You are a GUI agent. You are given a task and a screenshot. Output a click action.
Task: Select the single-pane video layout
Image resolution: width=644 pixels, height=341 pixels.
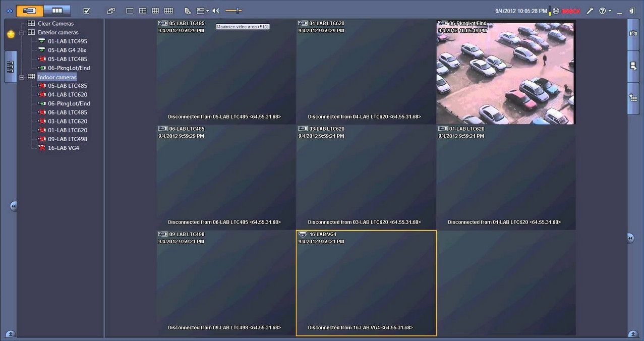coord(130,11)
